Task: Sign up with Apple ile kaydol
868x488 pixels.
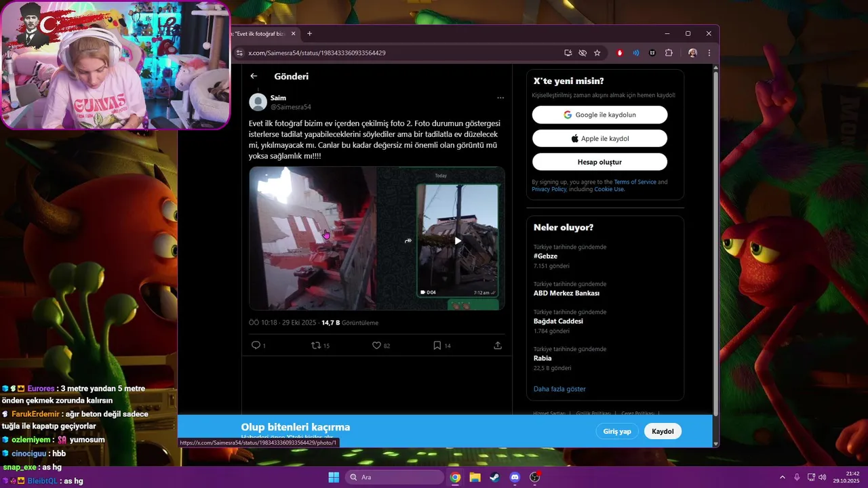Action: coord(599,138)
